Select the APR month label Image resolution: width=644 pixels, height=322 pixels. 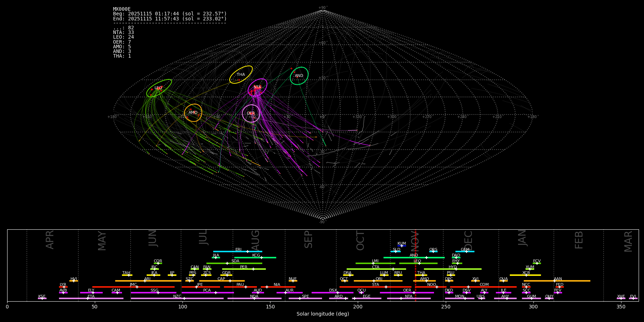[50, 240]
